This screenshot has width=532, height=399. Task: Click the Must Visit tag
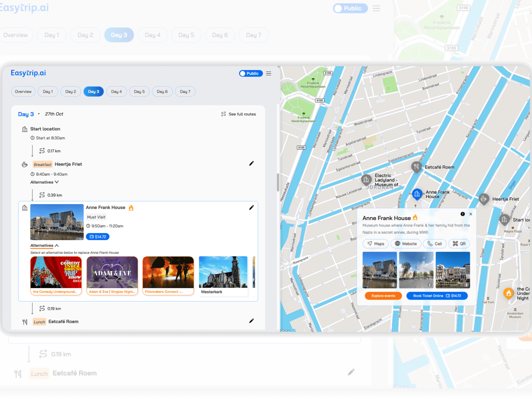pyautogui.click(x=96, y=217)
